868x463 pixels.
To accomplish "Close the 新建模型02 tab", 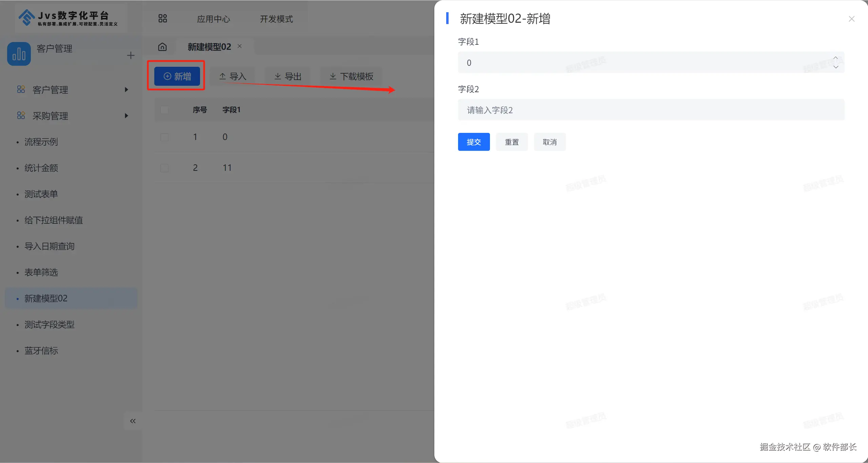I will click(240, 46).
